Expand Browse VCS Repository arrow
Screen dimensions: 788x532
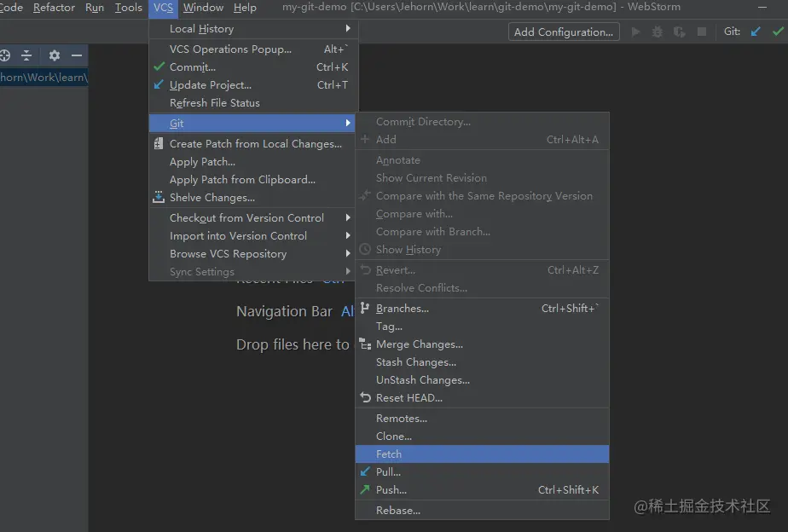pos(348,254)
